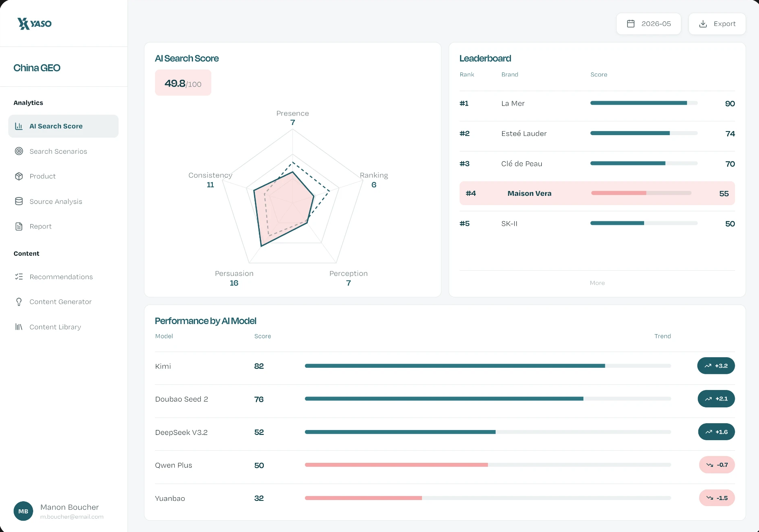Select the highlighted Maison Vera leaderboard row
Screen dimensions: 759x532
[597, 193]
